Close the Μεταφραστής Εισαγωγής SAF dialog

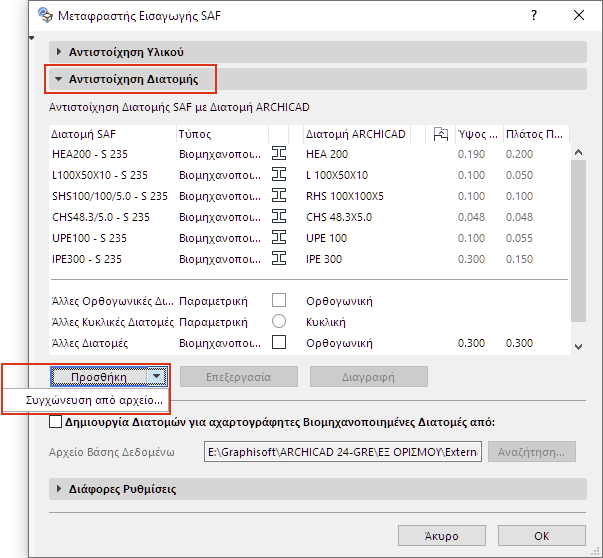pos(579,15)
